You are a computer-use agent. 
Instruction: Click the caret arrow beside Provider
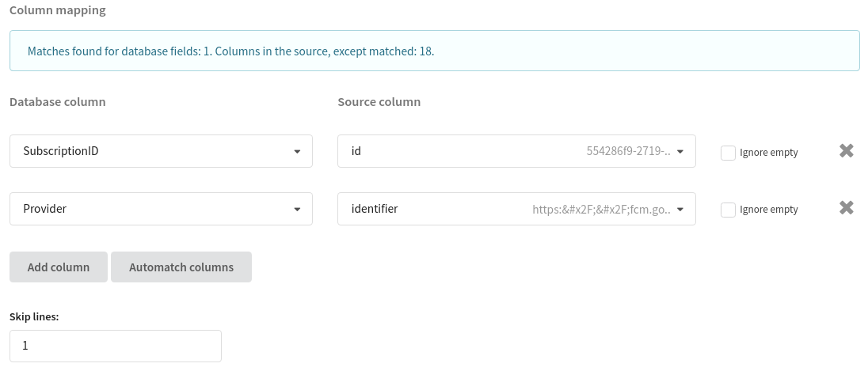click(297, 210)
